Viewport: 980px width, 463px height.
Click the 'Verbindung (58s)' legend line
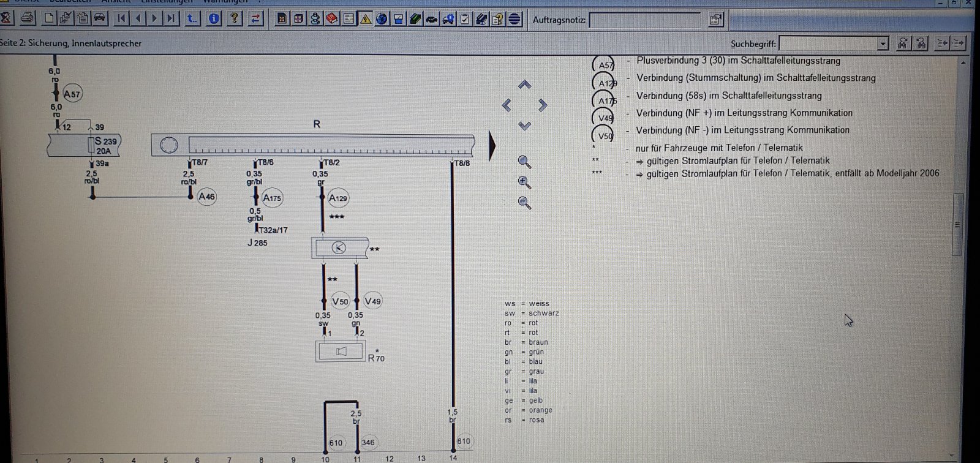[729, 96]
